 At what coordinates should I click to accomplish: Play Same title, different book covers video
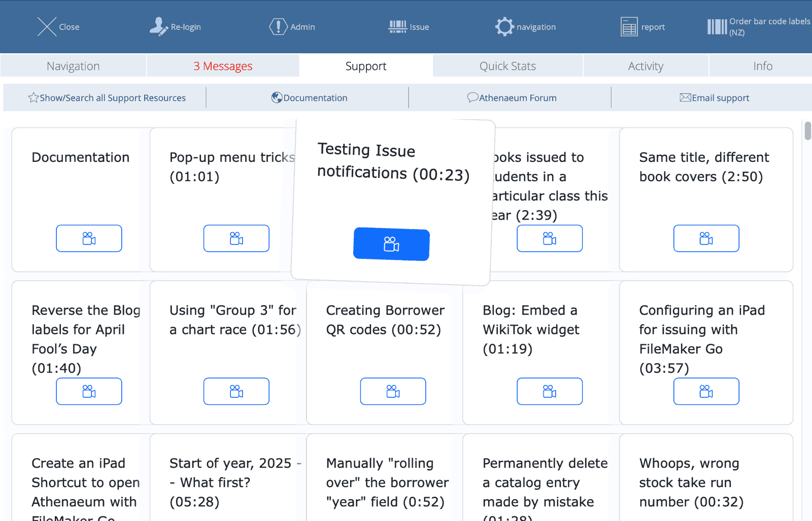[x=706, y=238]
